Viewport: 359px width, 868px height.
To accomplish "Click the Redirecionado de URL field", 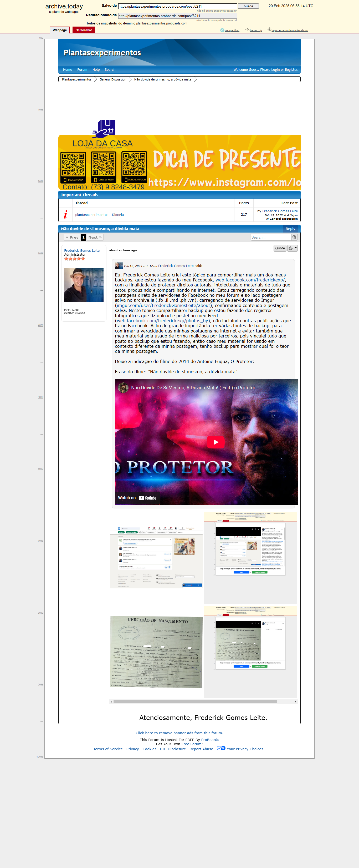I will 177,16.
